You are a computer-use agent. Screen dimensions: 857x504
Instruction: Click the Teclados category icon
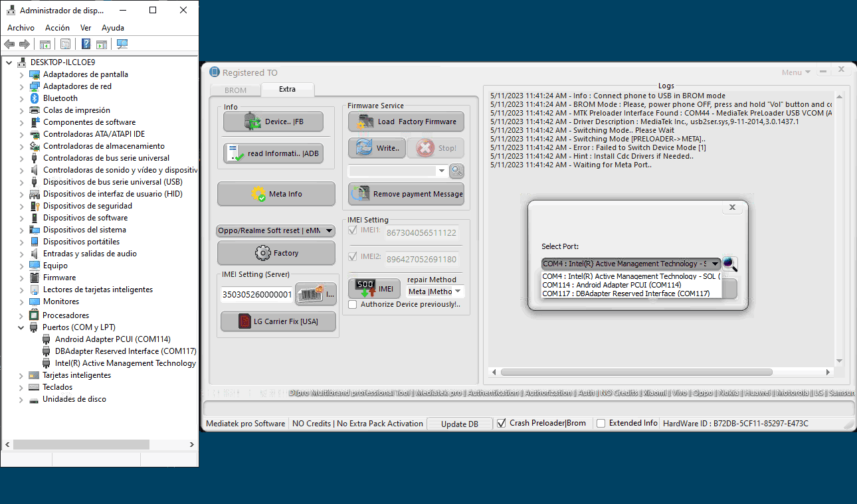[x=35, y=387]
